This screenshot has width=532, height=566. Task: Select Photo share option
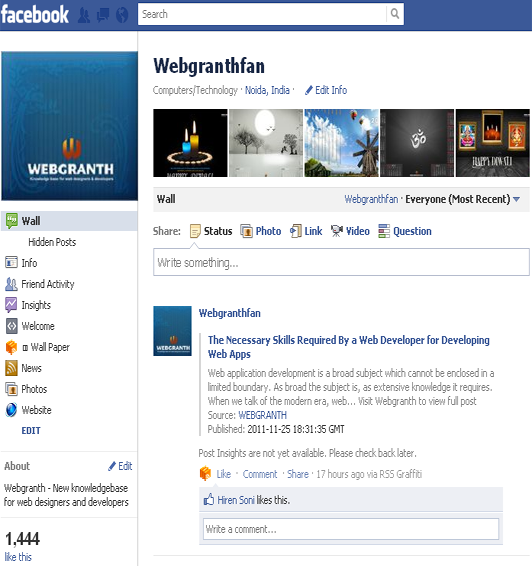click(269, 231)
